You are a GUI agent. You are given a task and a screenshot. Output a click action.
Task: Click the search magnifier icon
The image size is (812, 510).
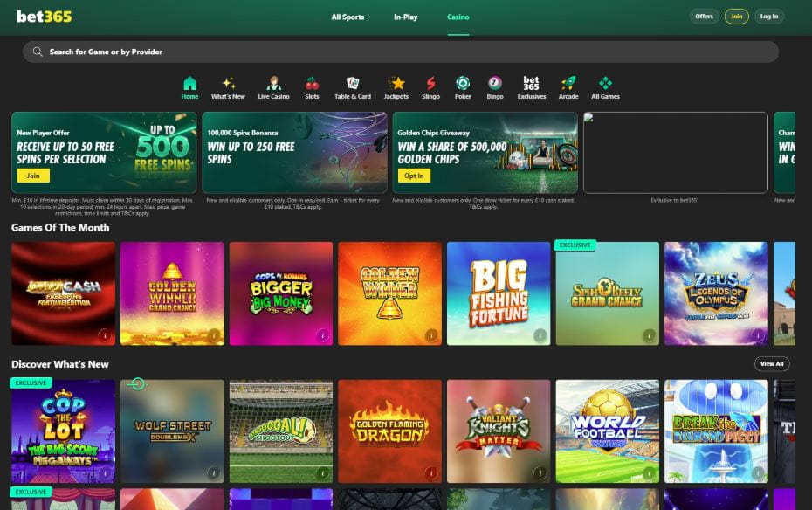pyautogui.click(x=38, y=52)
